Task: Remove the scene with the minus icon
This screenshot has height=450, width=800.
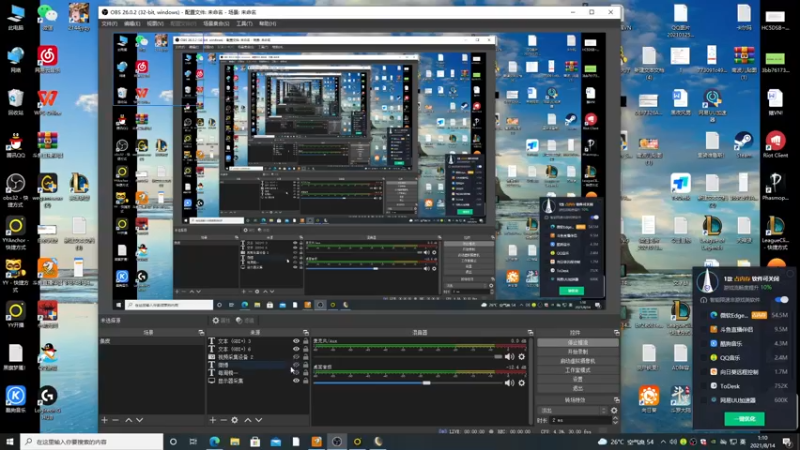Action: pos(116,420)
